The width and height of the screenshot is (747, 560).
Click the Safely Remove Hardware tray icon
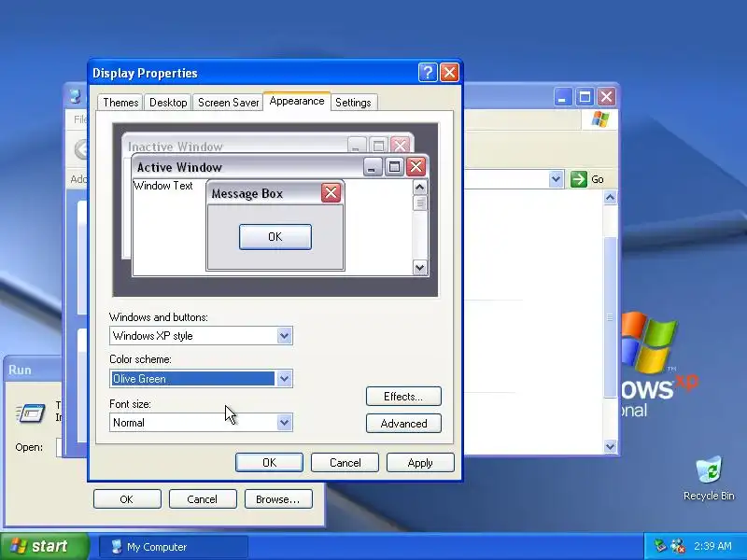click(x=660, y=546)
